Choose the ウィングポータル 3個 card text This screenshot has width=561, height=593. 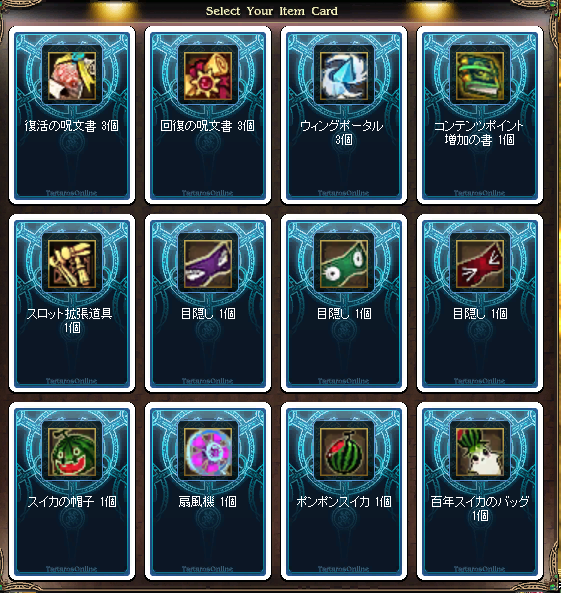[342, 133]
